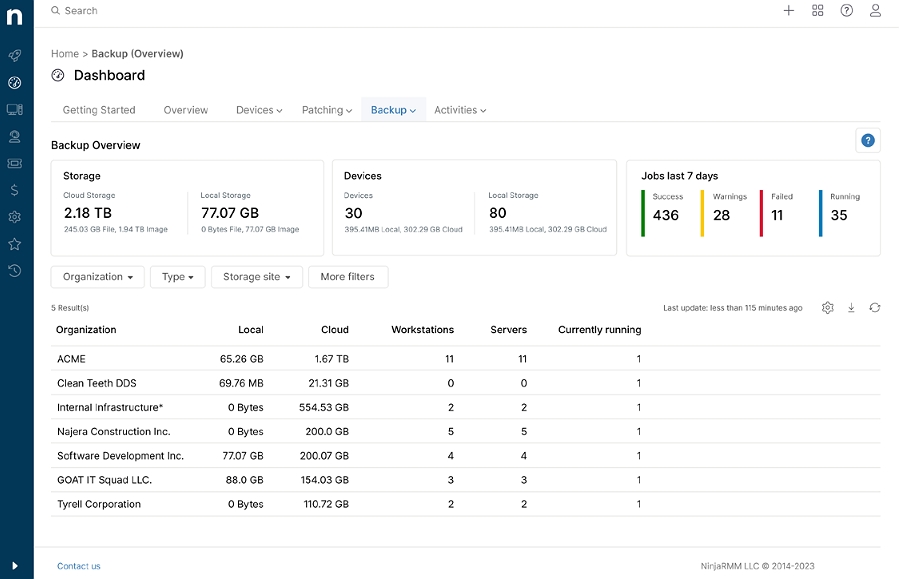Open the ticketing sidebar icon
The height and width of the screenshot is (579, 899).
pos(14,163)
